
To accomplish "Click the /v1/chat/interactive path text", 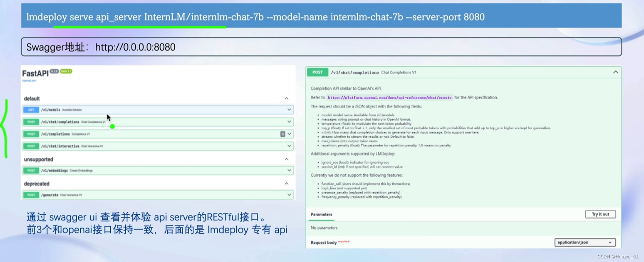I will tap(60, 146).
